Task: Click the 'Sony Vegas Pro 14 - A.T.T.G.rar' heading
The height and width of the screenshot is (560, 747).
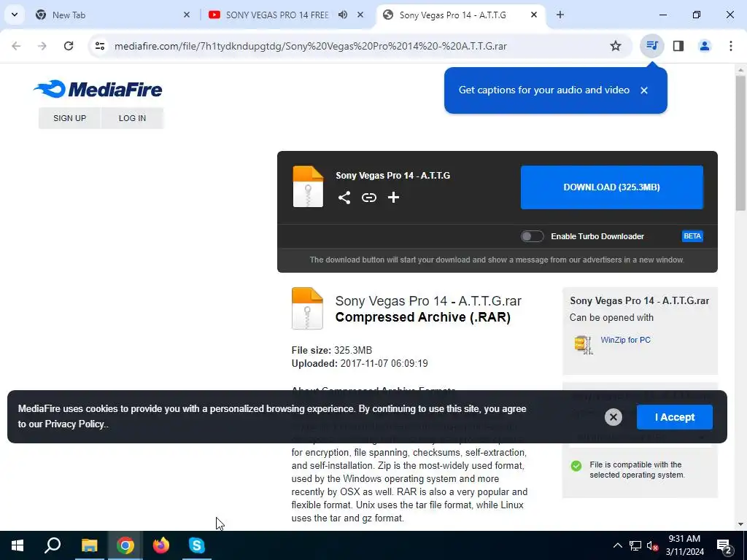Action: pyautogui.click(x=428, y=301)
